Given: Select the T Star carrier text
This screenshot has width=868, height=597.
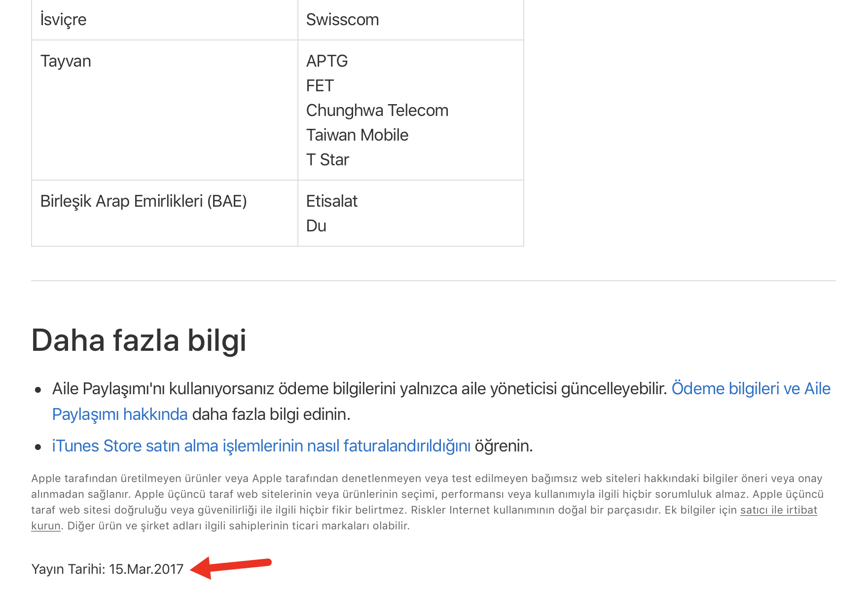Looking at the screenshot, I should click(x=327, y=160).
